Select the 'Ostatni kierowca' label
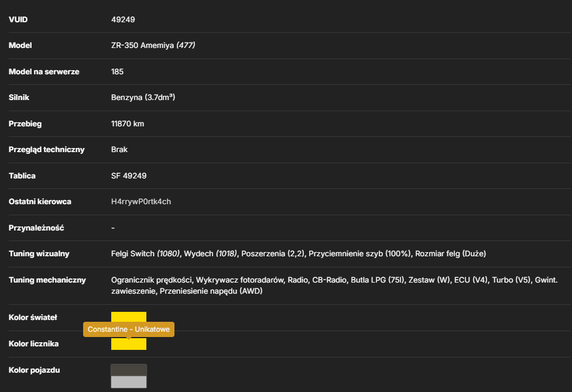 tap(40, 202)
